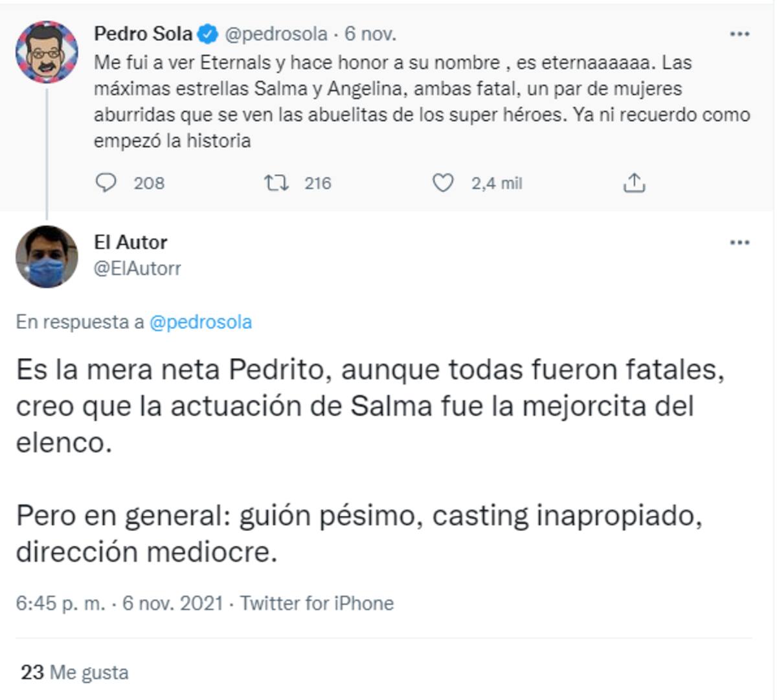777x700 pixels.
Task: Open Pedro Sola's profile via display name
Action: tap(143, 34)
